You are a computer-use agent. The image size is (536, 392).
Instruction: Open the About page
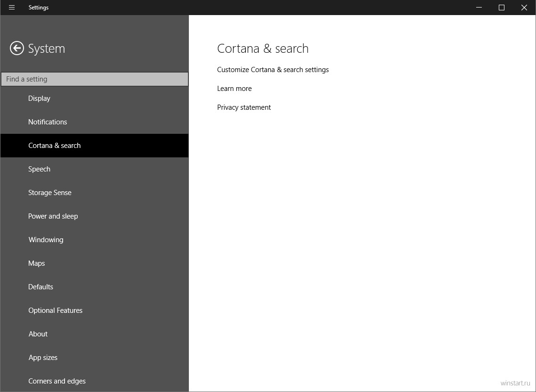click(x=94, y=334)
